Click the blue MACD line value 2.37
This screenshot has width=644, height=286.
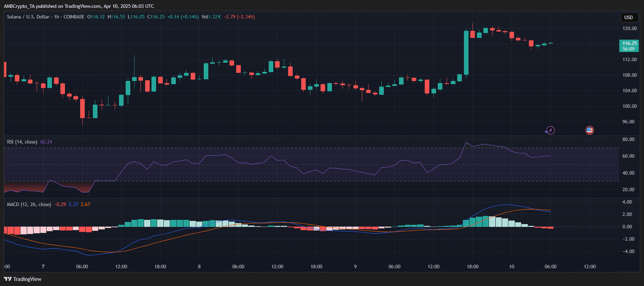(x=73, y=204)
